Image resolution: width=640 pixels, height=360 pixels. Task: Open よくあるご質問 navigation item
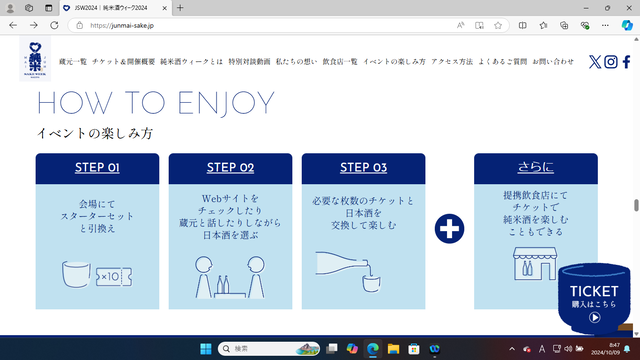pos(502,62)
